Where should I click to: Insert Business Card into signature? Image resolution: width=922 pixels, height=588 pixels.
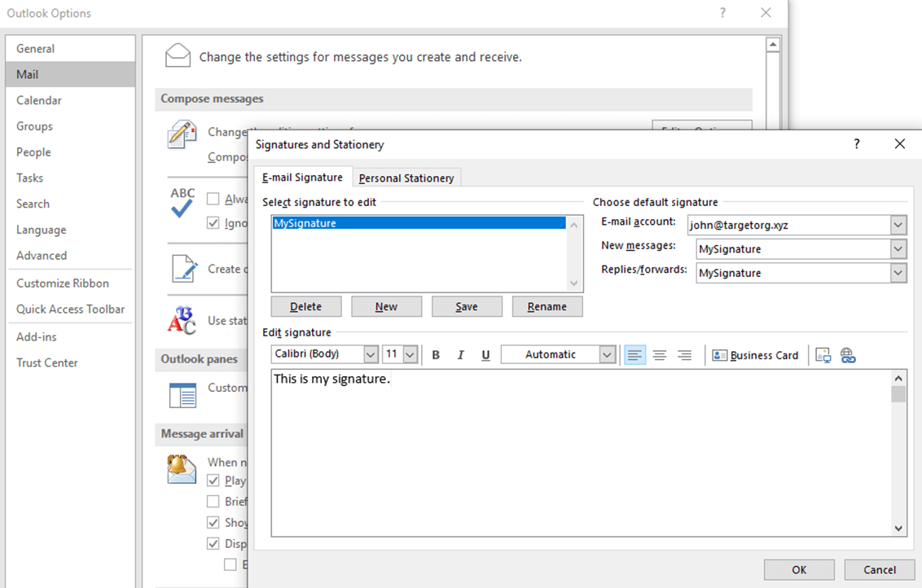tap(755, 355)
